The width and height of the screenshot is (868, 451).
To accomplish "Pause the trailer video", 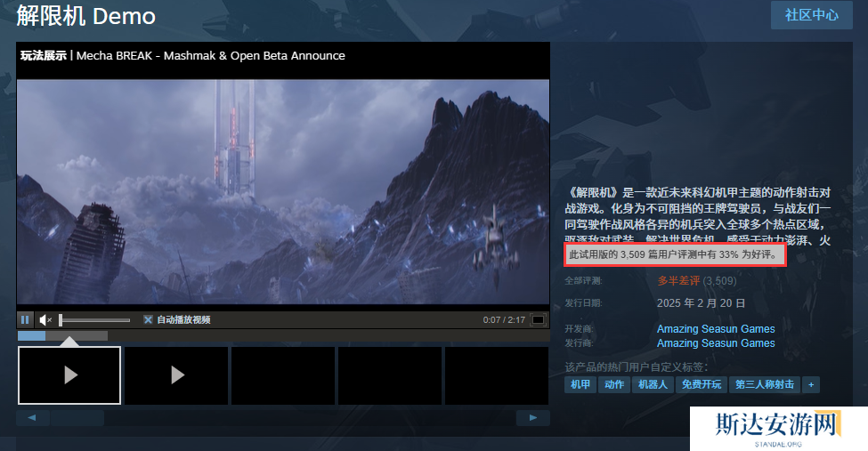I will pos(25,319).
